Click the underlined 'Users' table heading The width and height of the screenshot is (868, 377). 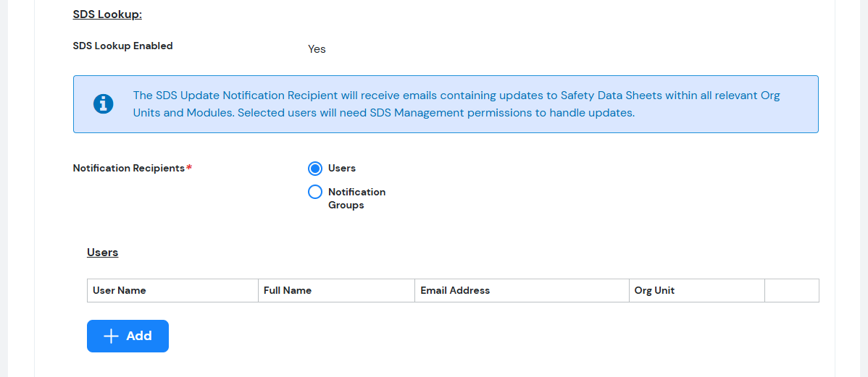[x=102, y=253]
